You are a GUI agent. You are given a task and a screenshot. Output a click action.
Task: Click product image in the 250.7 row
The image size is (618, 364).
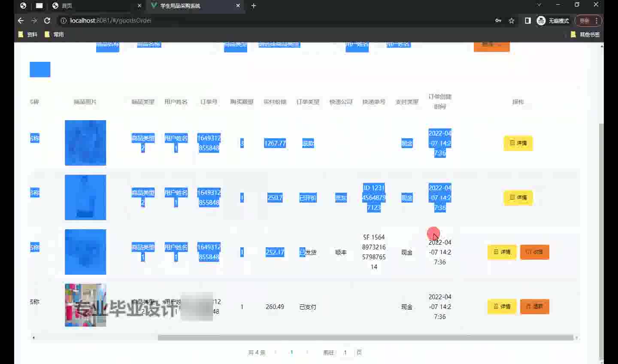pos(85,197)
